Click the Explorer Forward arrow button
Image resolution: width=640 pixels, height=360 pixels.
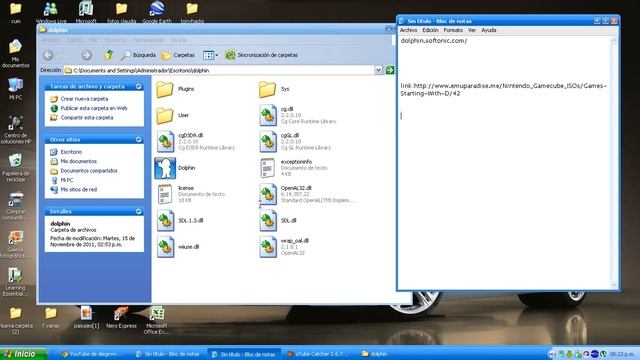click(86, 55)
